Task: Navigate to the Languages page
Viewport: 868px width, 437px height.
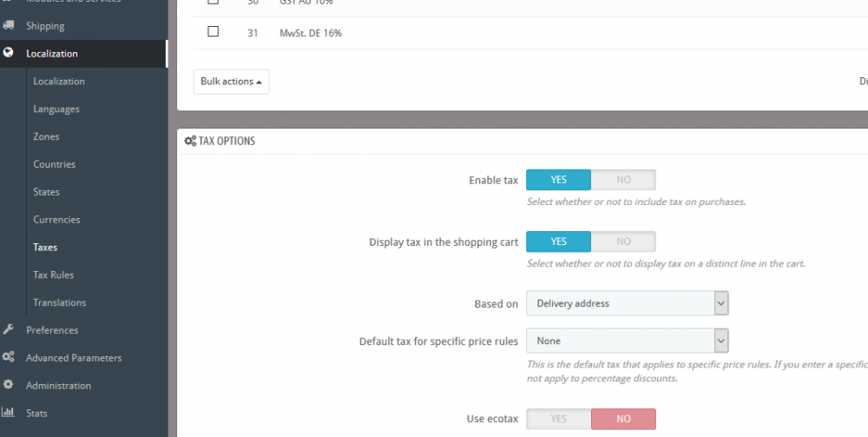Action: click(56, 109)
